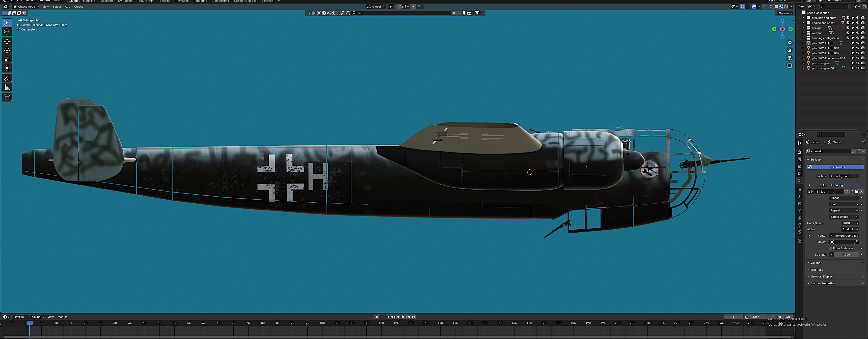This screenshot has width=868, height=339.
Task: Open the Repeat extension dropdown
Action: (844, 211)
